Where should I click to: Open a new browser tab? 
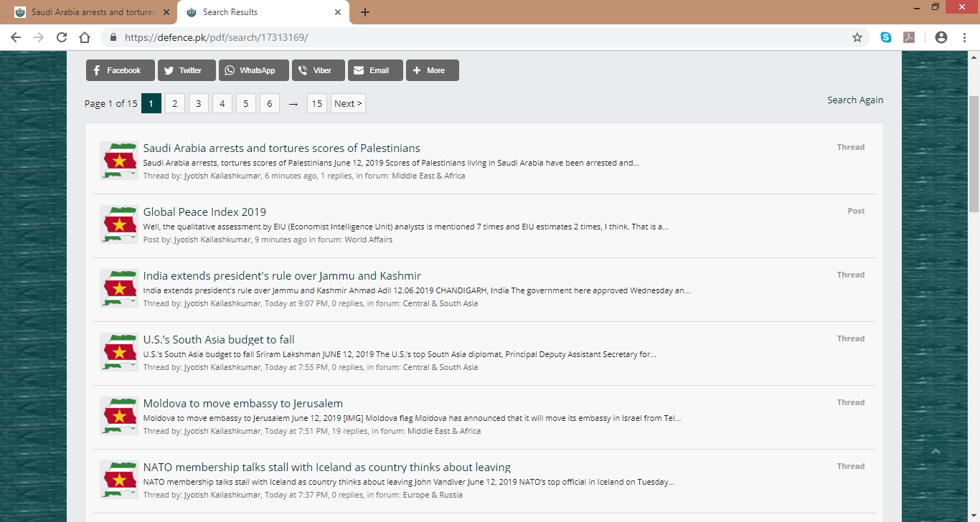point(365,12)
